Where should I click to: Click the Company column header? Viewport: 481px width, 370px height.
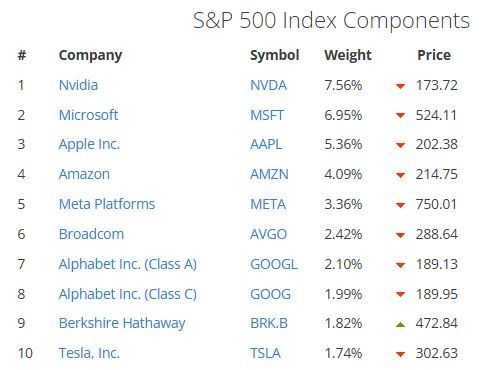(90, 55)
